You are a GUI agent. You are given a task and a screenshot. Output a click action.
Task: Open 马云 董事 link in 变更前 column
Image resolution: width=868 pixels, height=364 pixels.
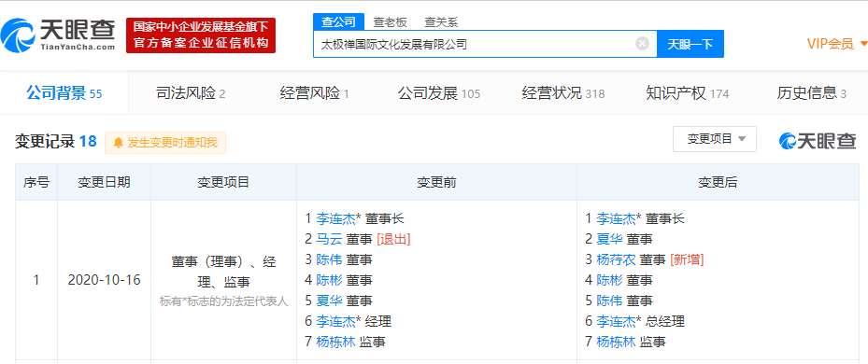coord(329,239)
